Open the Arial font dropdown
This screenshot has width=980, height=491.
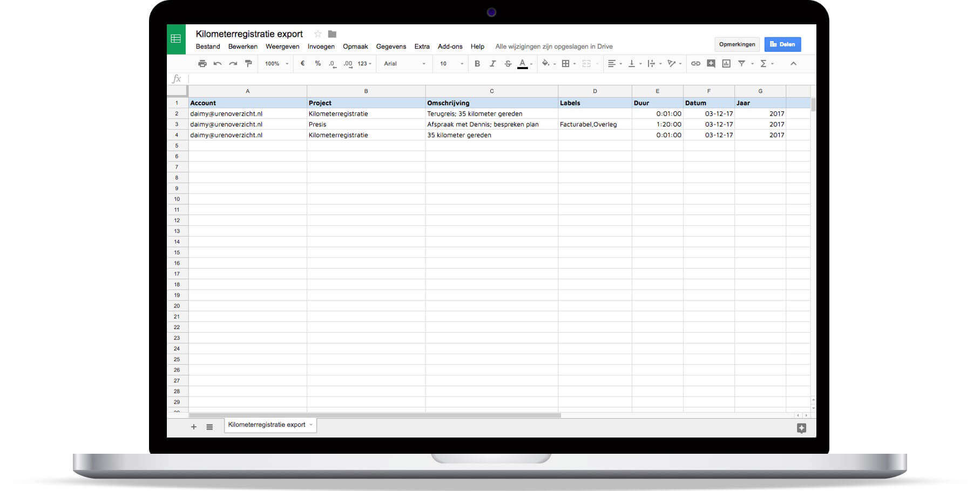(404, 64)
